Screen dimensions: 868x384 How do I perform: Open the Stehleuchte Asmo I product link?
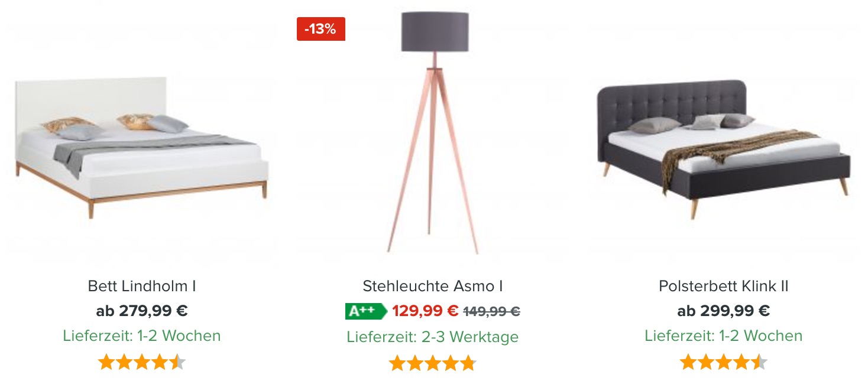(x=433, y=287)
